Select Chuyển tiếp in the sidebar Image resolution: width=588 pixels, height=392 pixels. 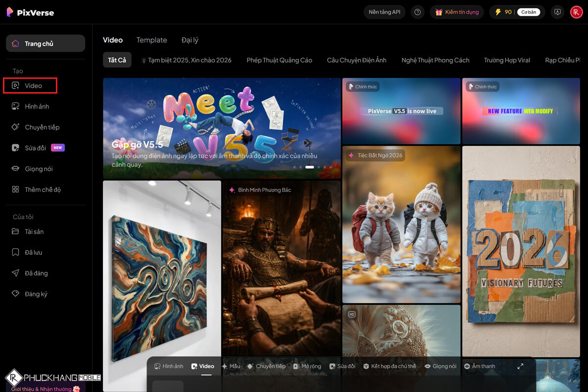coord(42,127)
